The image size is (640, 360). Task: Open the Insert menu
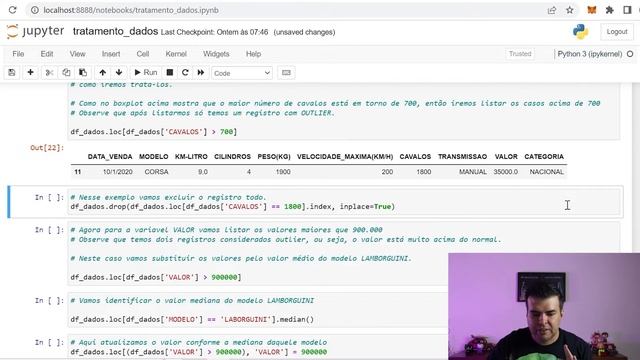coord(111,54)
